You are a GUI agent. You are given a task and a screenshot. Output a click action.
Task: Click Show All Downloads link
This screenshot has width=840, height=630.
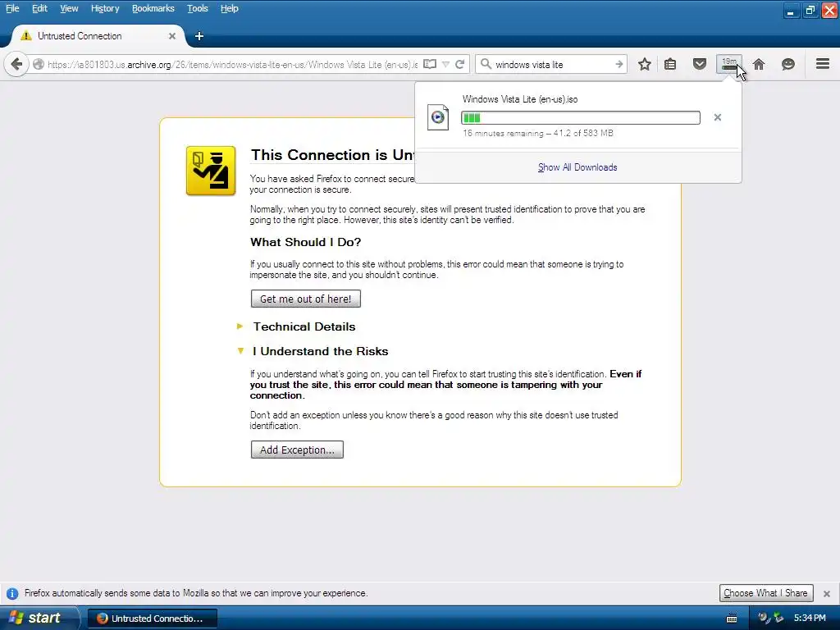577,167
